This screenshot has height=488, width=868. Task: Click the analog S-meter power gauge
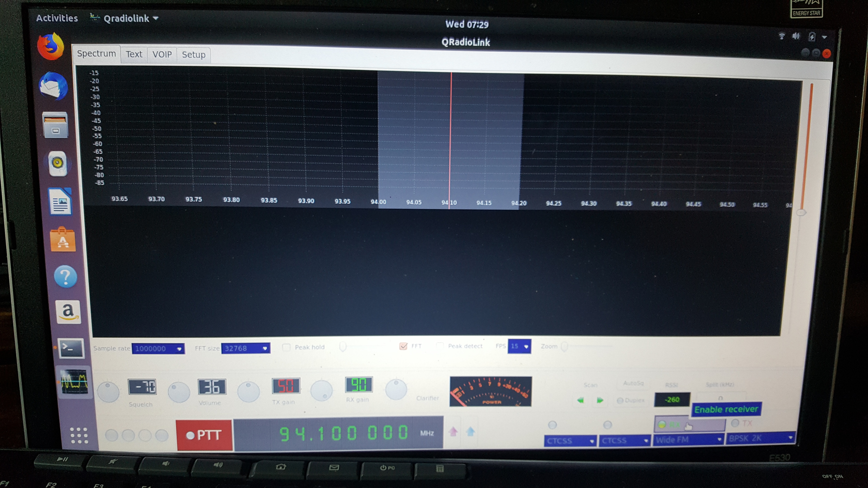(491, 391)
